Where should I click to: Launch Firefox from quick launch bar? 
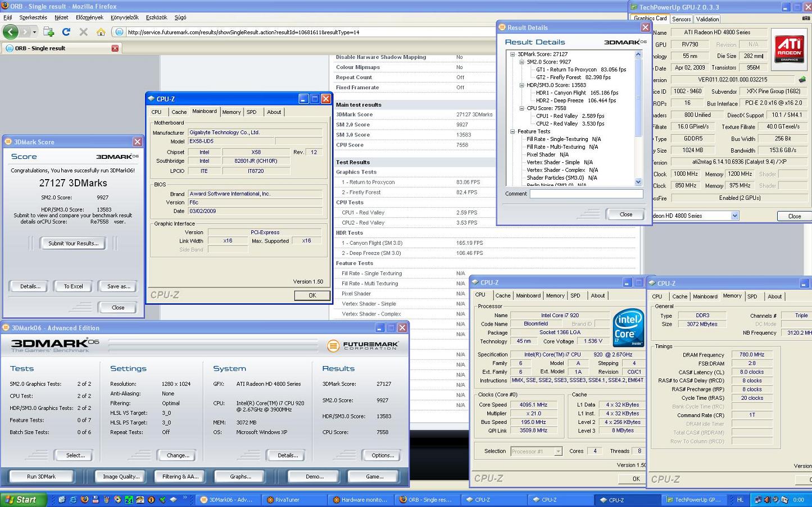[x=84, y=500]
